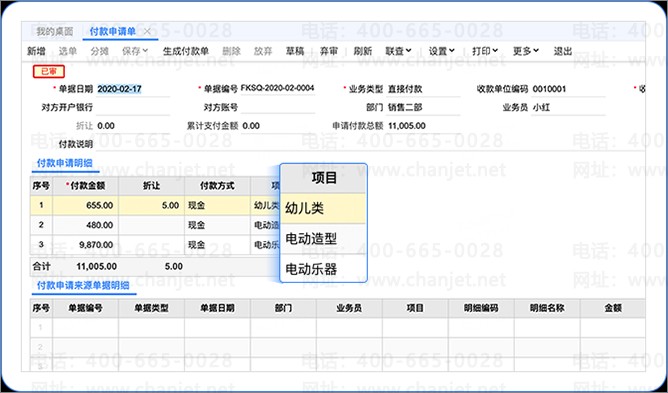Close the 付款申请单 tab

tap(147, 32)
